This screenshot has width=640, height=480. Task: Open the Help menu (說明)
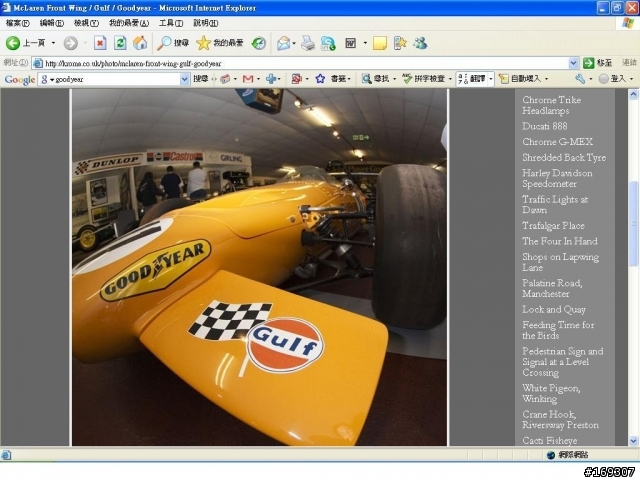[x=205, y=23]
